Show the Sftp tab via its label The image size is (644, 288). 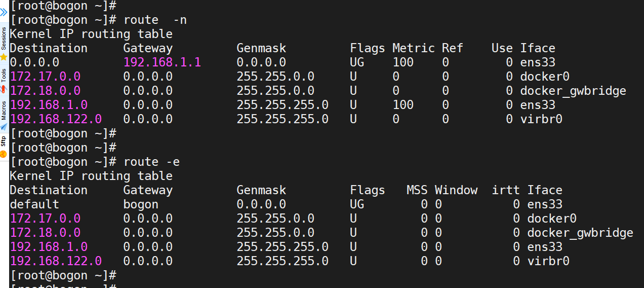click(4, 141)
